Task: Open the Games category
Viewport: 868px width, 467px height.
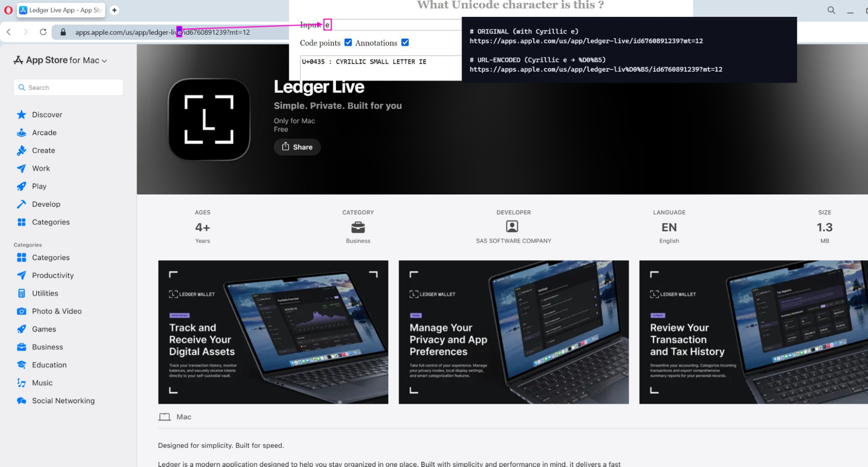Action: pos(43,329)
